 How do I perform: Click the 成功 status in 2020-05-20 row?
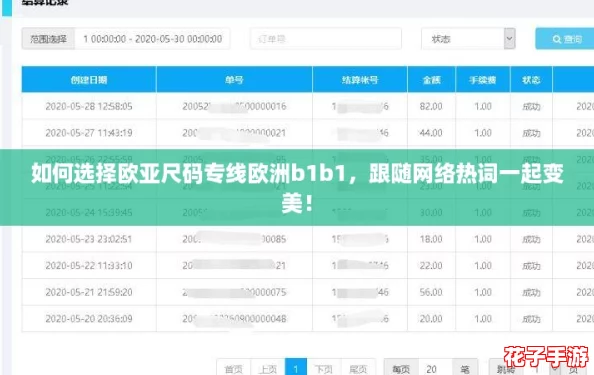point(531,319)
